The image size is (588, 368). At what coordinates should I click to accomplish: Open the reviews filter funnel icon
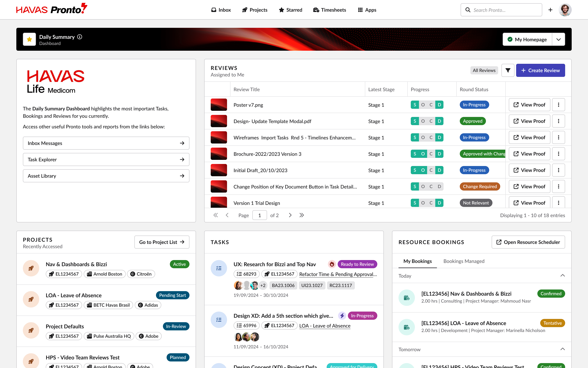pyautogui.click(x=508, y=70)
